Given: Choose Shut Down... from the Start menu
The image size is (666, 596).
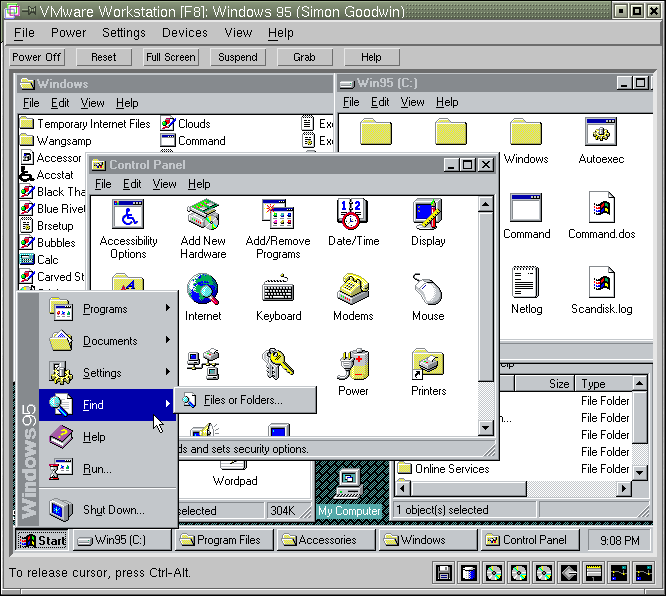Looking at the screenshot, I should point(108,509).
